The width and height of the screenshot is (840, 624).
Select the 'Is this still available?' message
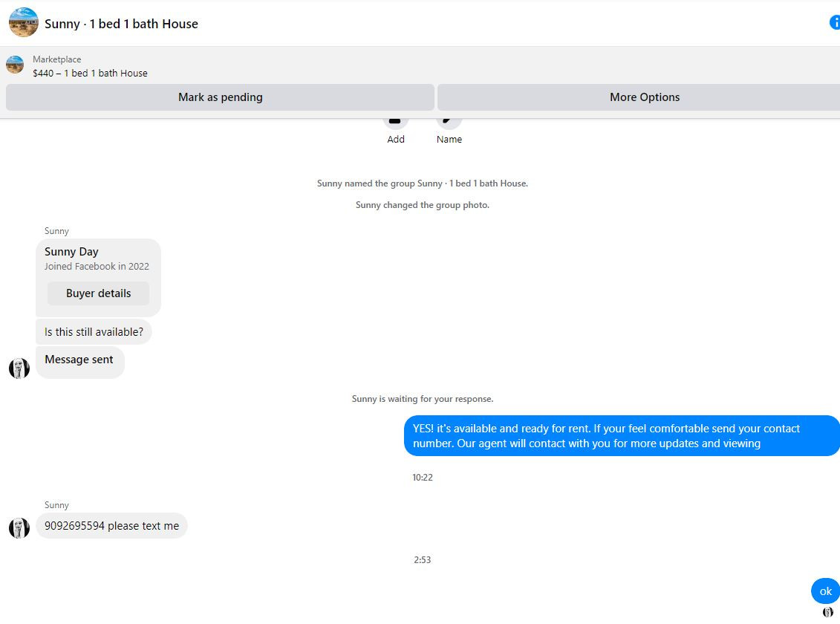(x=94, y=332)
